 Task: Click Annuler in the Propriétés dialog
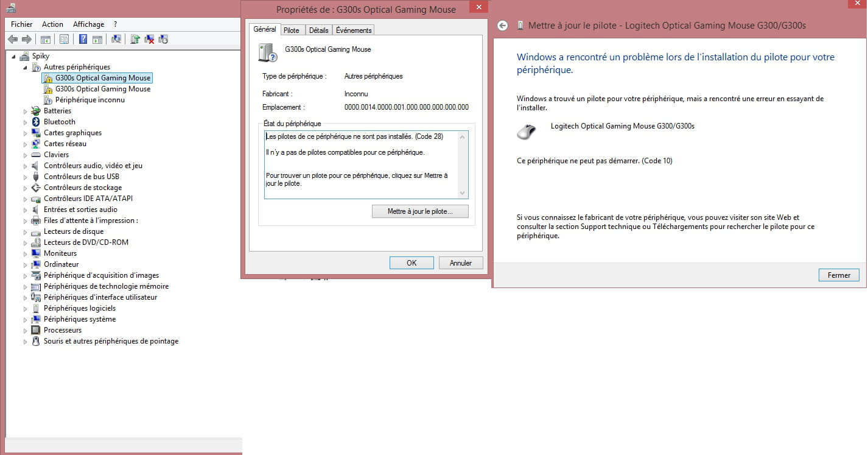461,263
